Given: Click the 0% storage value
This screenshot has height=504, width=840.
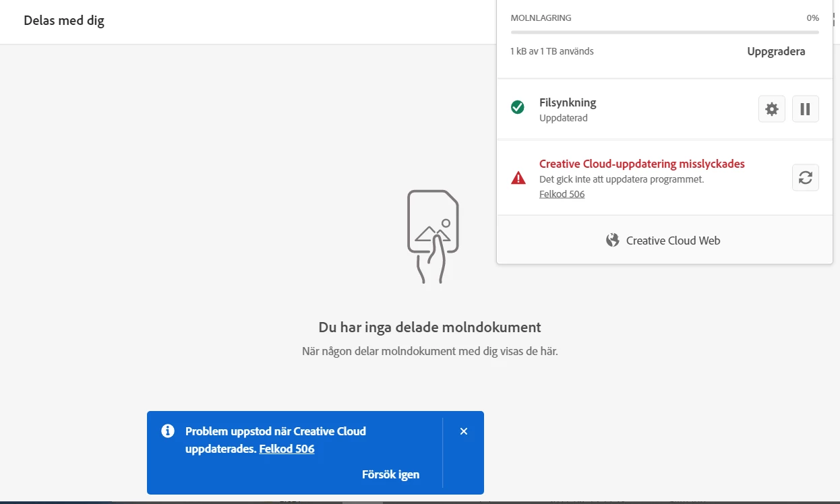Looking at the screenshot, I should 812,18.
